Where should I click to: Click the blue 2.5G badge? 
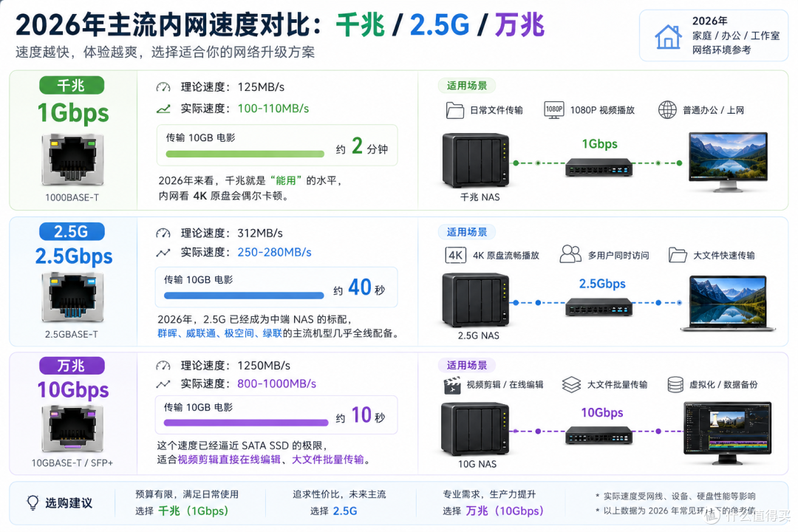72,231
